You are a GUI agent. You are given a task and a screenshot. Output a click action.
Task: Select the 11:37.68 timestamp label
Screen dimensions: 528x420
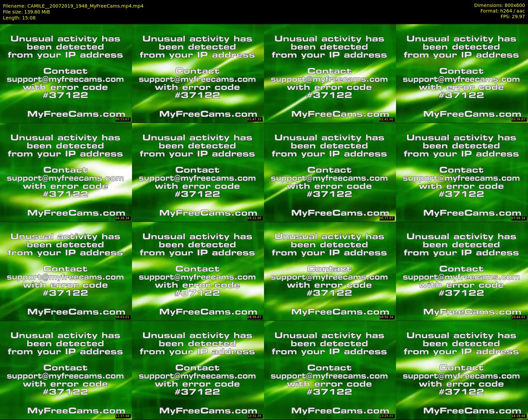(123, 416)
